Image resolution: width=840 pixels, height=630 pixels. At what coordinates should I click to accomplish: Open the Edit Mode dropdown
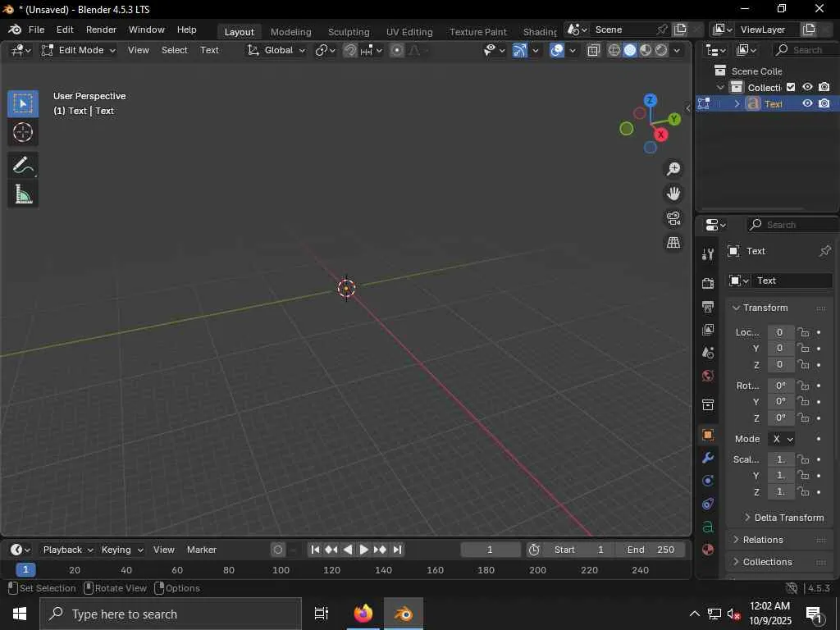click(x=79, y=50)
